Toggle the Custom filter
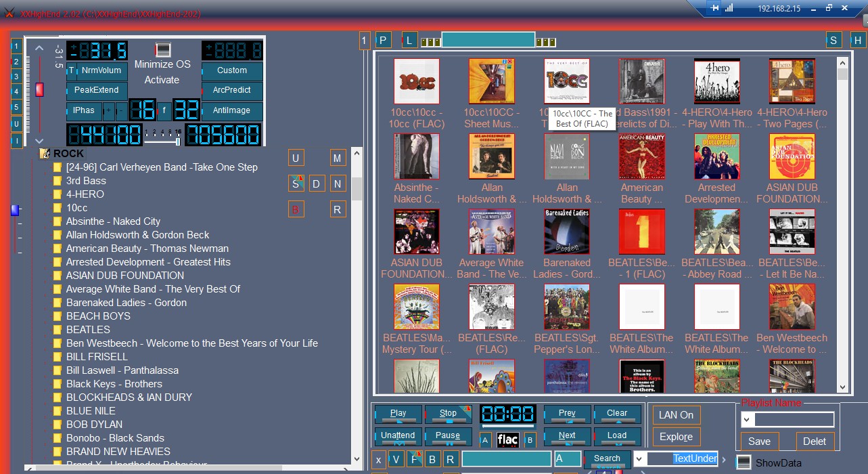The width and height of the screenshot is (868, 474). (x=232, y=70)
